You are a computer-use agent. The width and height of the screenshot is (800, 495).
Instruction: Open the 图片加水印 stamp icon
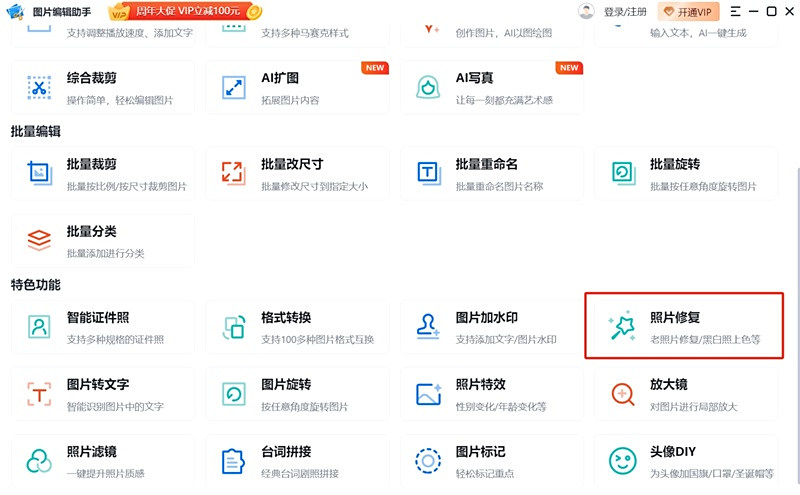click(x=428, y=327)
